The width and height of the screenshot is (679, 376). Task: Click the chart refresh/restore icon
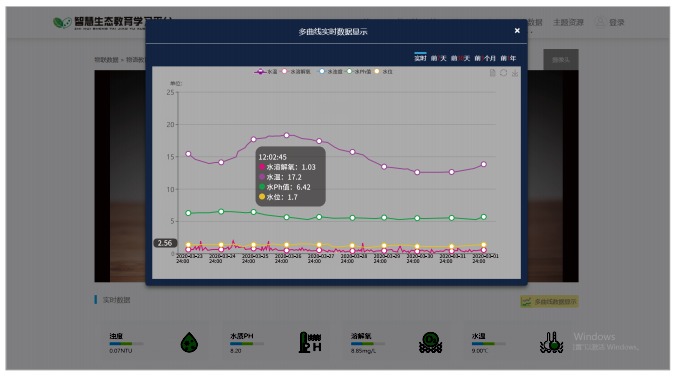[x=503, y=73]
